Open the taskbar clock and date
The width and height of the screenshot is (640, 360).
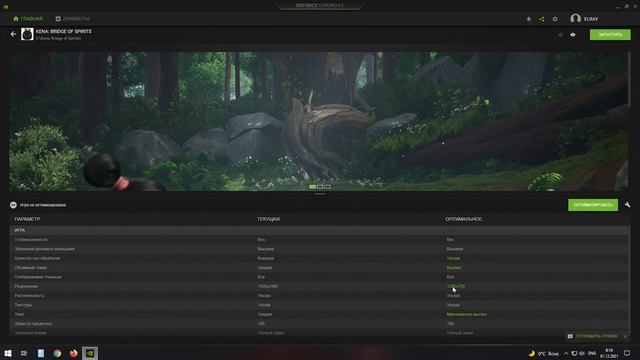609,353
